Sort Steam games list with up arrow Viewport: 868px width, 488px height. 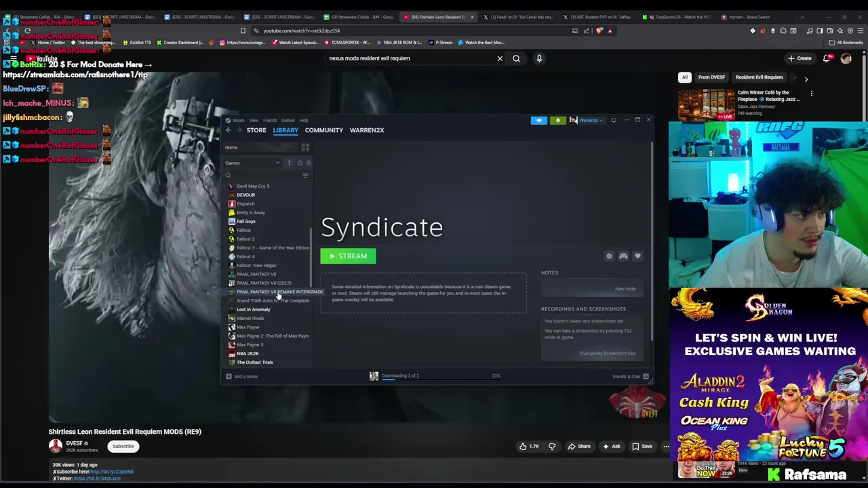coord(289,163)
